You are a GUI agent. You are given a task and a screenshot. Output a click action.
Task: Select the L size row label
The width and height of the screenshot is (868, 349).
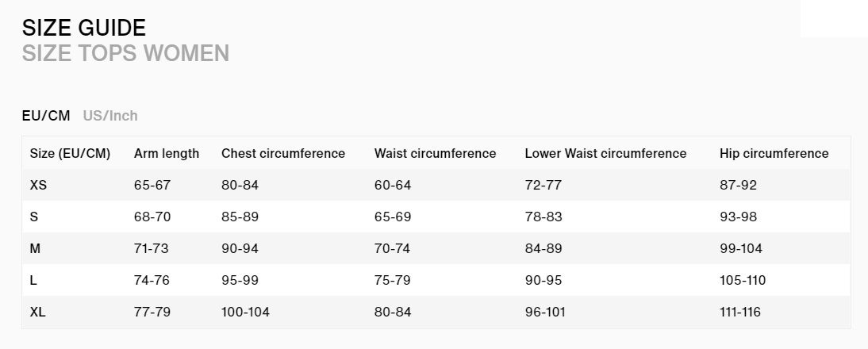click(33, 281)
